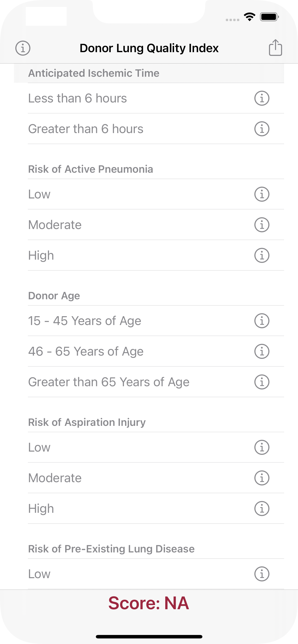Tap the Score: NA label
This screenshot has height=644, width=298.
click(x=149, y=603)
